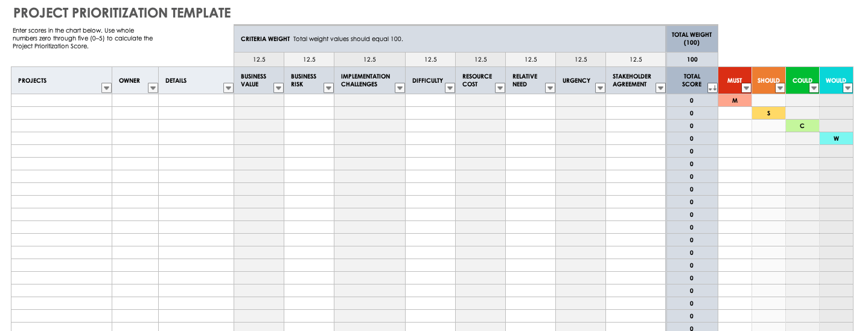Click the STAKEHOLDER AGREEMENT header text

pyautogui.click(x=632, y=80)
